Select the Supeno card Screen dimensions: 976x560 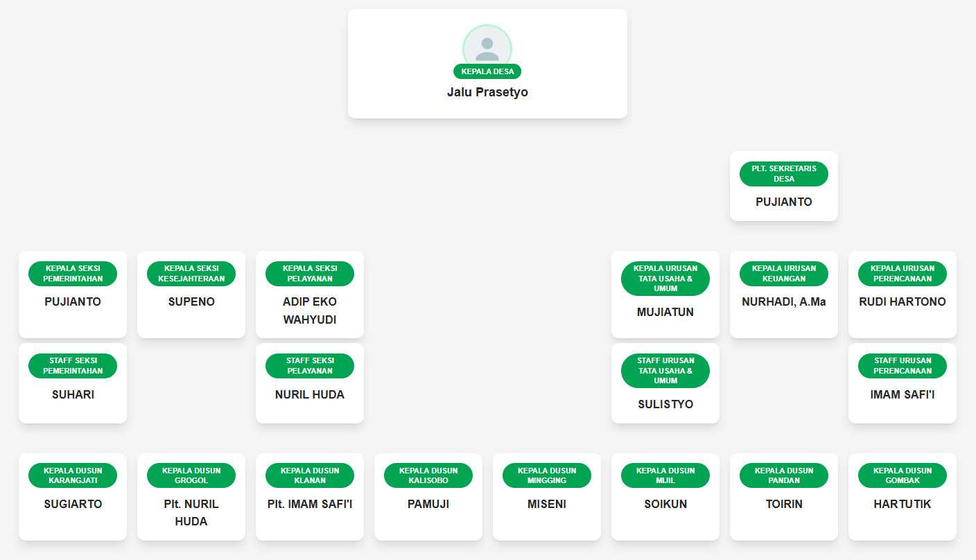point(191,301)
